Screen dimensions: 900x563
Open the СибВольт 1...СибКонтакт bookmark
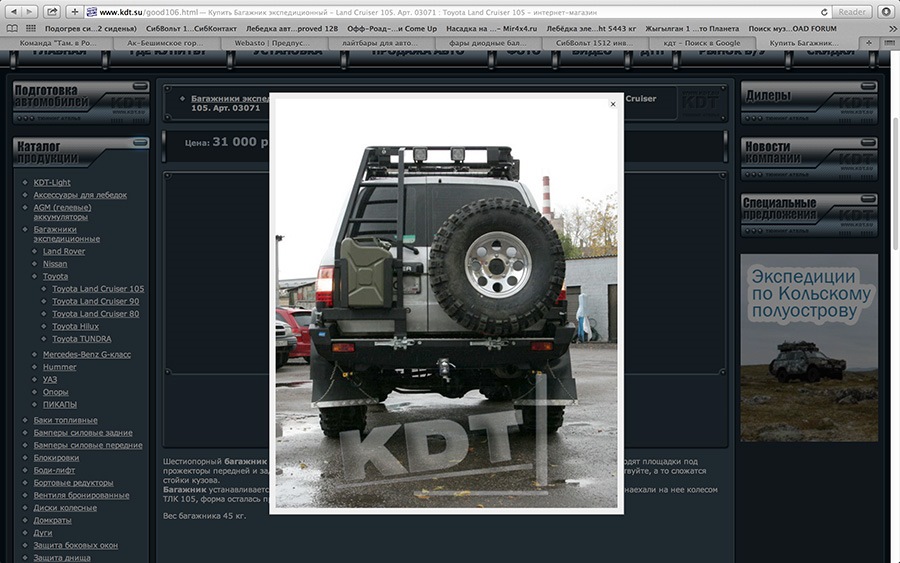[x=191, y=29]
